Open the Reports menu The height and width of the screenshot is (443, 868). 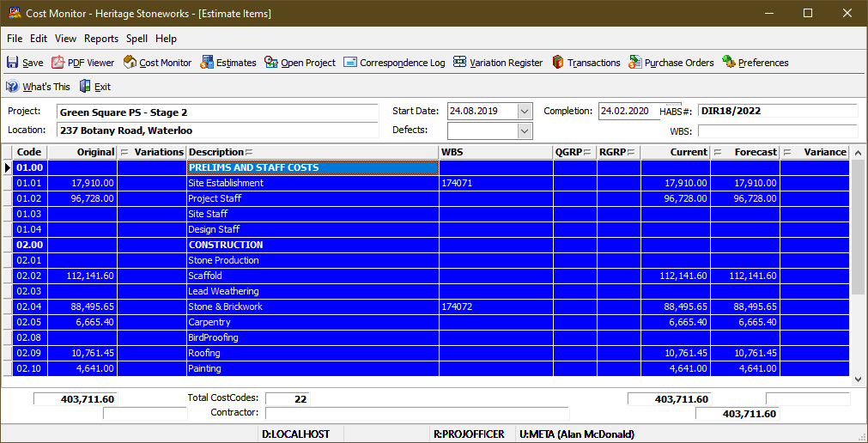pos(101,39)
